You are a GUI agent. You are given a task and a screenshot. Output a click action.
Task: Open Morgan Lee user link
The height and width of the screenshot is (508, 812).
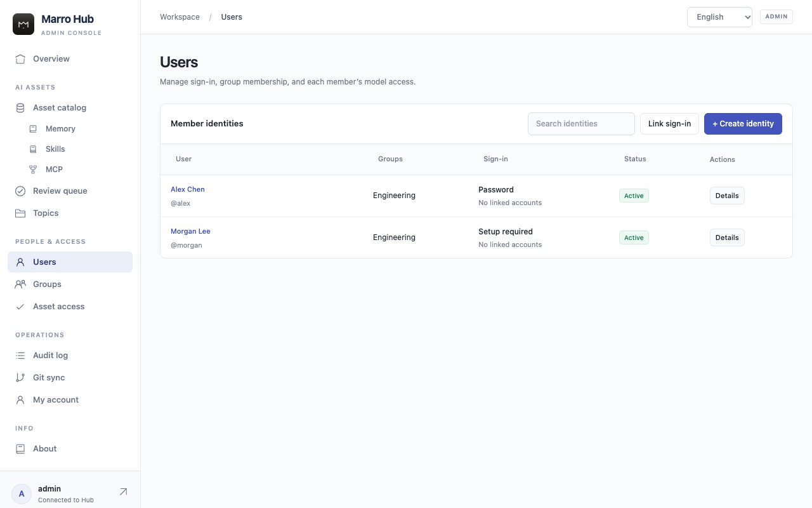190,231
